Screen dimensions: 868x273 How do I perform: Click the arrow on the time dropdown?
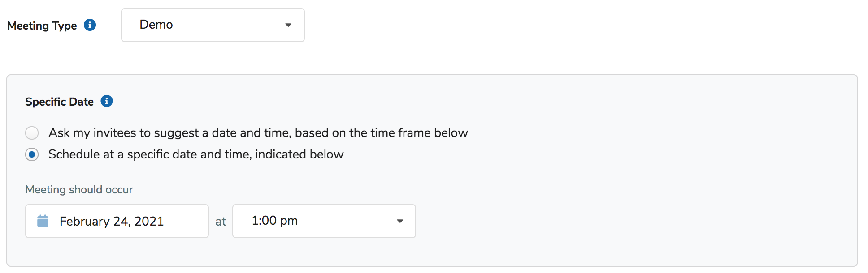[400, 221]
